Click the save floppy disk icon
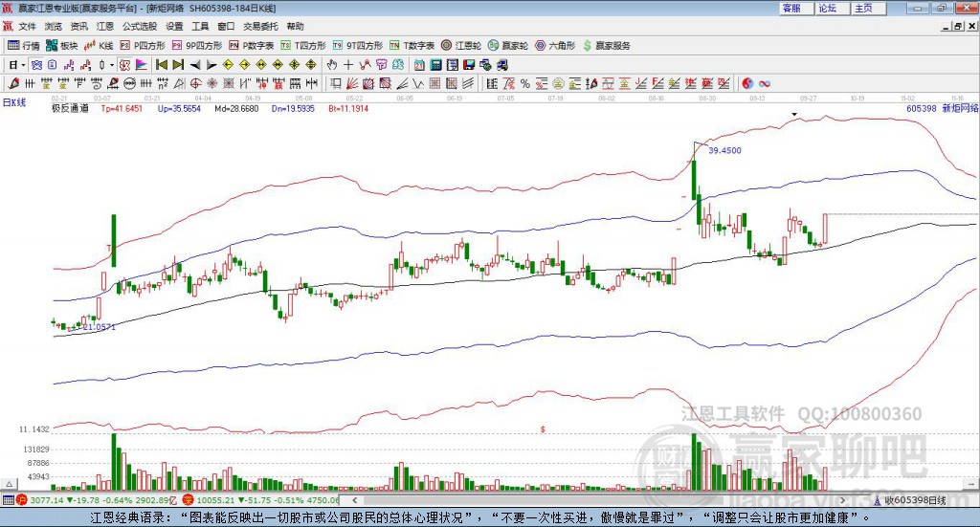 469,65
